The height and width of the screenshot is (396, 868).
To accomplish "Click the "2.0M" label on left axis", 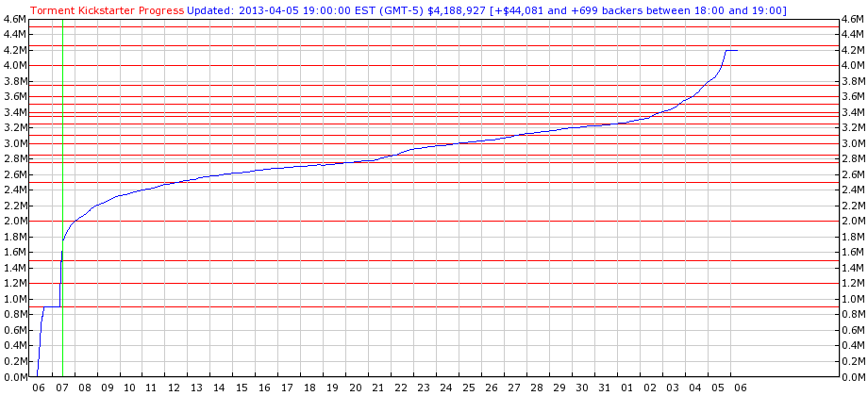I will (x=14, y=221).
